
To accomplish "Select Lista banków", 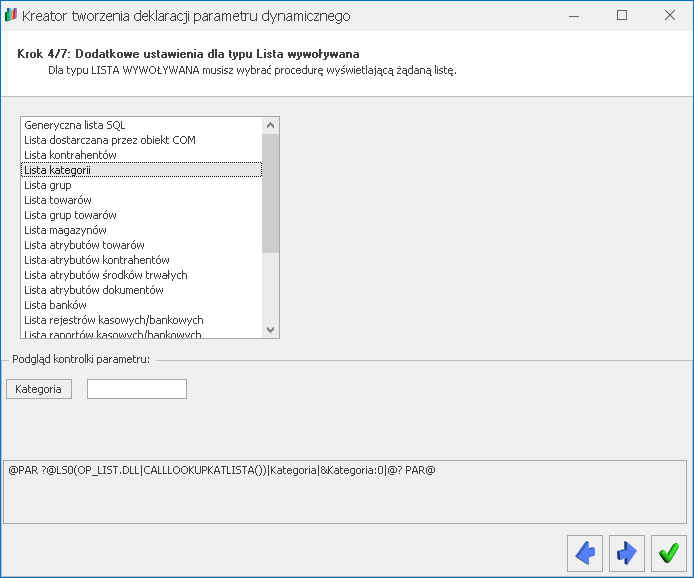I will click(x=141, y=305).
